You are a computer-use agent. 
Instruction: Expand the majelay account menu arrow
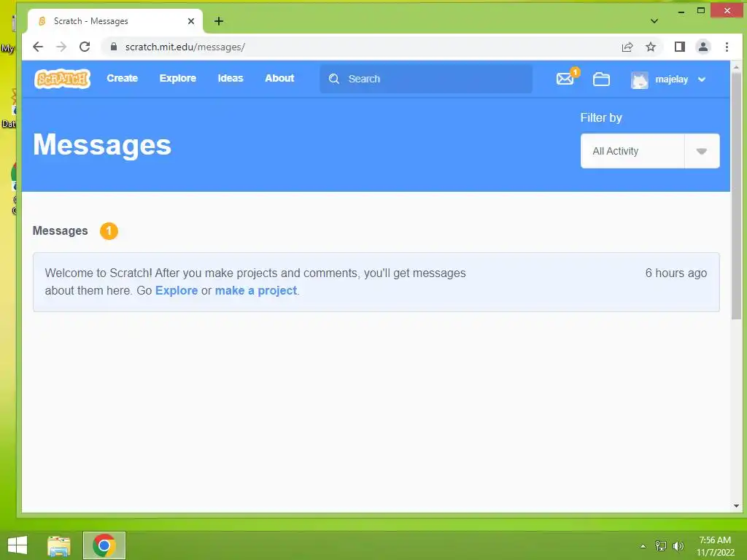[702, 79]
